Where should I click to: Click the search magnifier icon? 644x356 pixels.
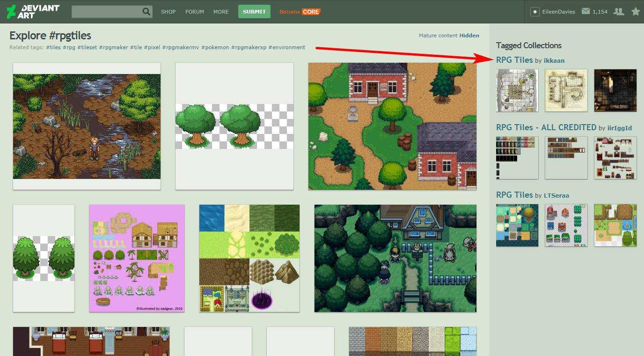click(x=146, y=12)
